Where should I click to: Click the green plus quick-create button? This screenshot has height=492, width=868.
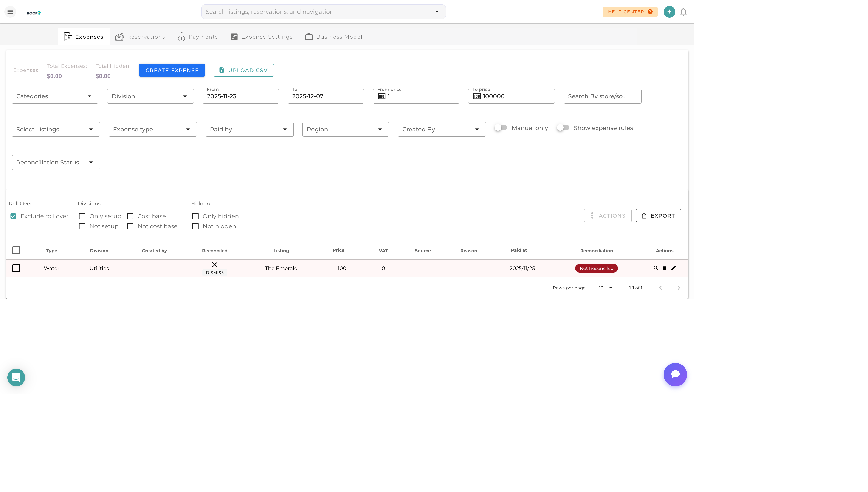(x=669, y=11)
